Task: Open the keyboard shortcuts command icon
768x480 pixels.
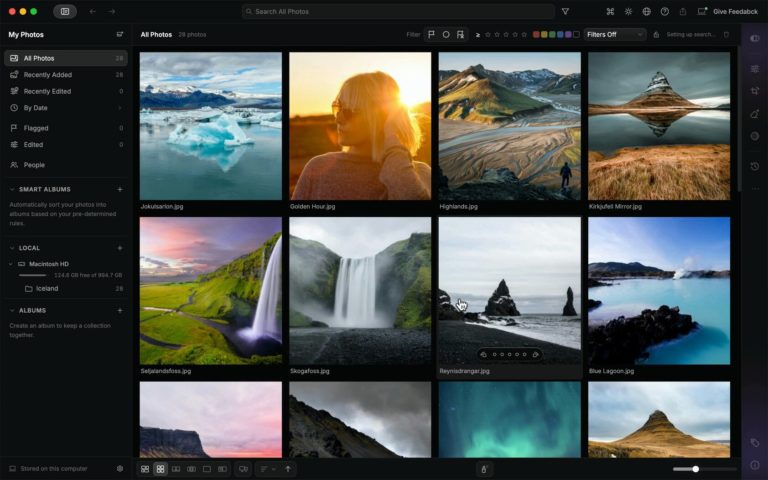Action: [x=610, y=11]
